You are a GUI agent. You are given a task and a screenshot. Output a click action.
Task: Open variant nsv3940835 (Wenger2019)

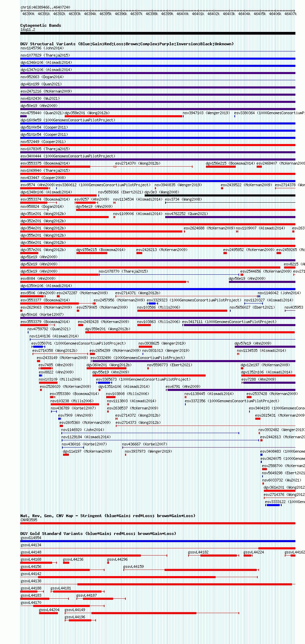click(178, 185)
